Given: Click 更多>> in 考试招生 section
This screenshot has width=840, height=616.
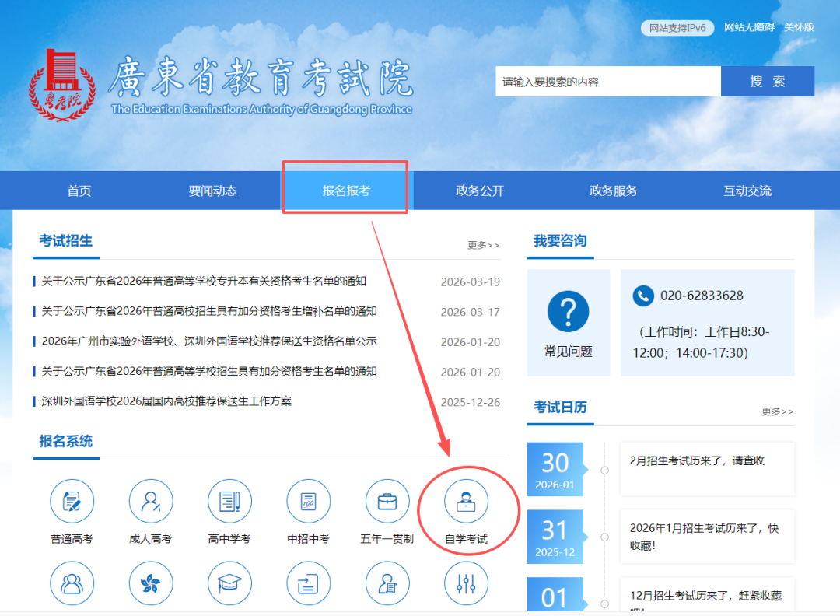Looking at the screenshot, I should tap(483, 245).
